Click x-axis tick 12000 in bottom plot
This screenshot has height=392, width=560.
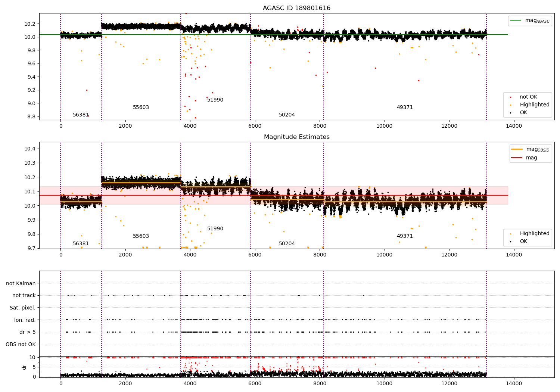point(449,384)
